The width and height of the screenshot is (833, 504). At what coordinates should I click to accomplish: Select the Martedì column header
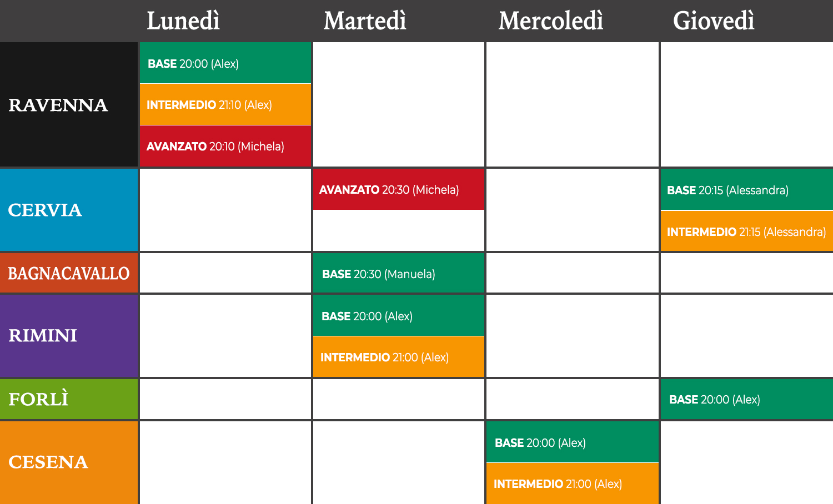tap(365, 21)
